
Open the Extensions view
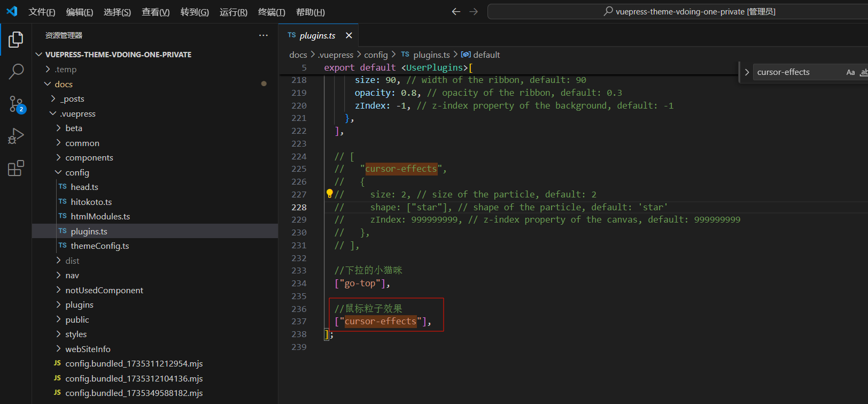coord(16,169)
